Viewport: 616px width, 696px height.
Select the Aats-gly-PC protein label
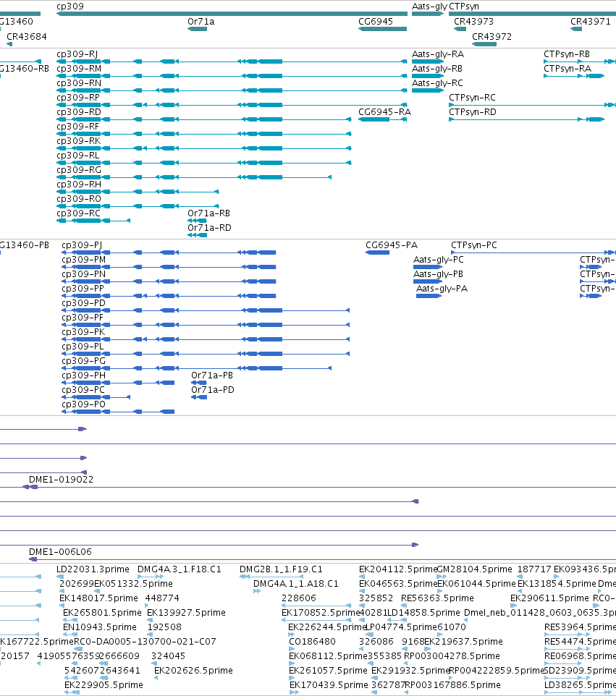[x=439, y=260]
